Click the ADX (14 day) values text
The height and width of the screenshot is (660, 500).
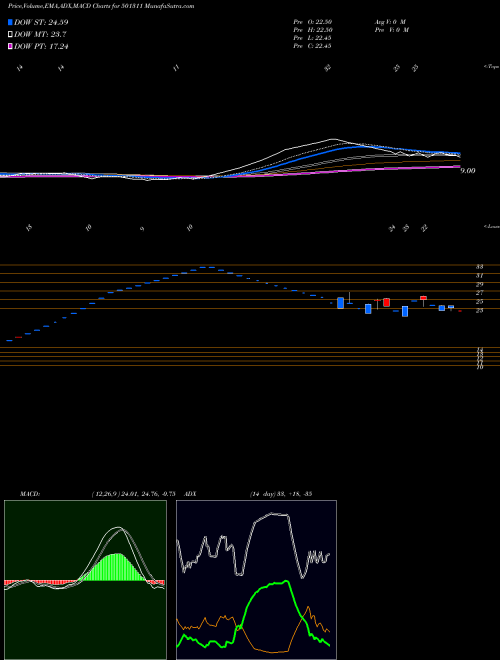[x=281, y=494]
